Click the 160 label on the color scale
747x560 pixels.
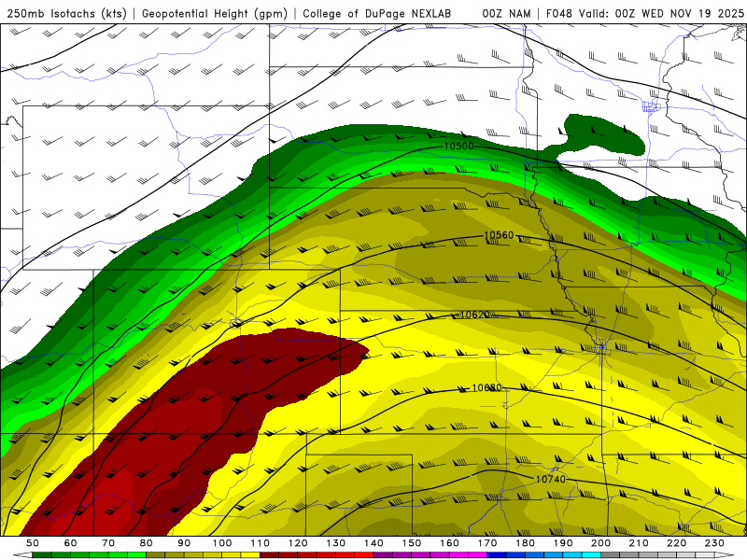[449, 543]
